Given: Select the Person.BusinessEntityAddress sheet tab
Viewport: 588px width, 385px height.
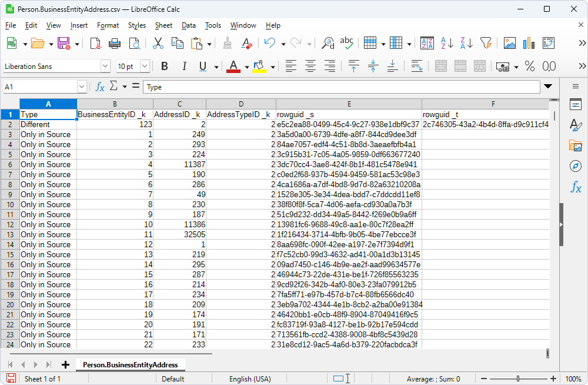Looking at the screenshot, I should pyautogui.click(x=130, y=365).
